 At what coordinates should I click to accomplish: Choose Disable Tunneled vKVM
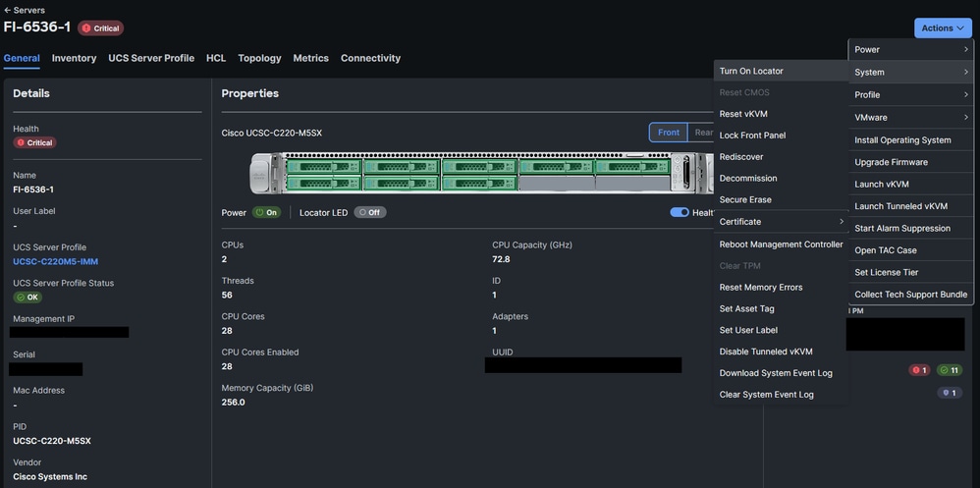click(781, 352)
